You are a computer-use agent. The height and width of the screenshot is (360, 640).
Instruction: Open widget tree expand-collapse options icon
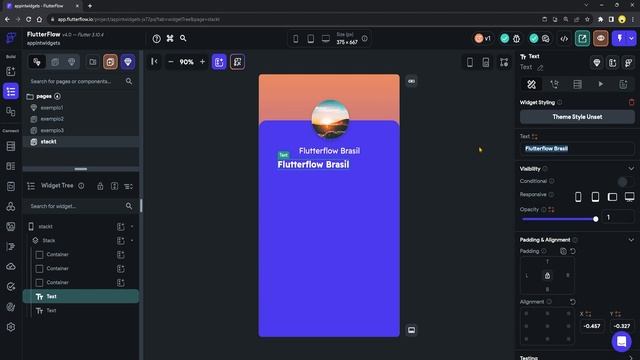tap(128, 187)
